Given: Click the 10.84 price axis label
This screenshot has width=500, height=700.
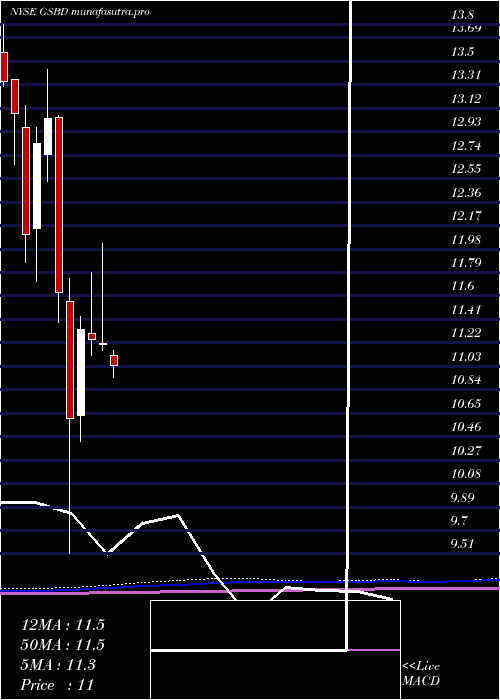Looking at the screenshot, I should click(466, 380).
